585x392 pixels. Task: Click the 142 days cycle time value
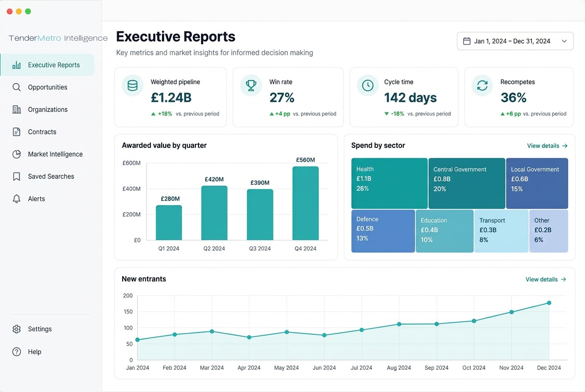411,98
